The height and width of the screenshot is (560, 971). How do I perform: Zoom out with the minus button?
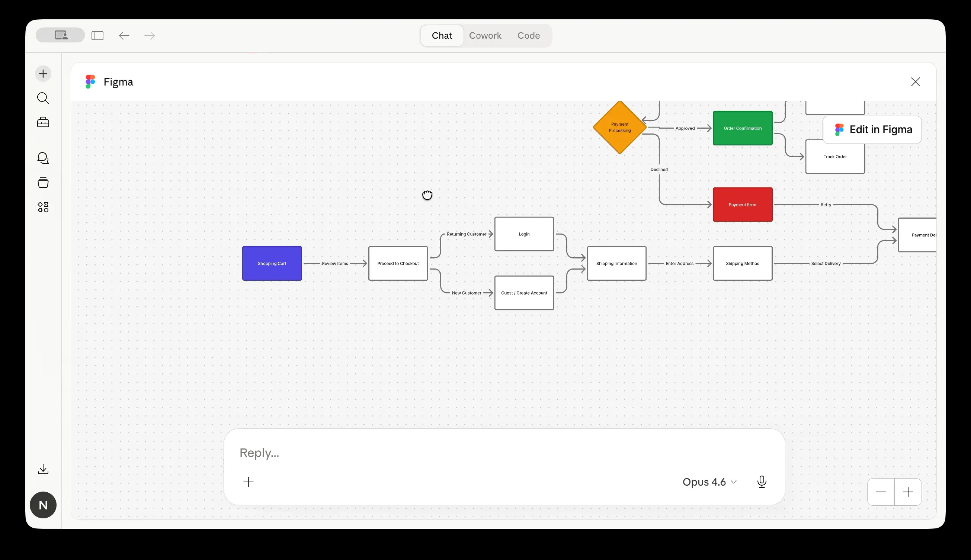click(881, 492)
